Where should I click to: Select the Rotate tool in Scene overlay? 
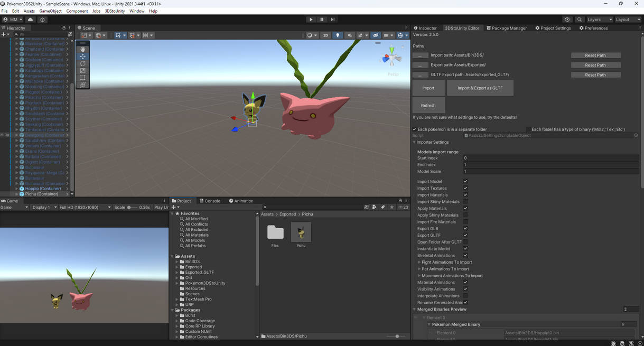tap(82, 63)
